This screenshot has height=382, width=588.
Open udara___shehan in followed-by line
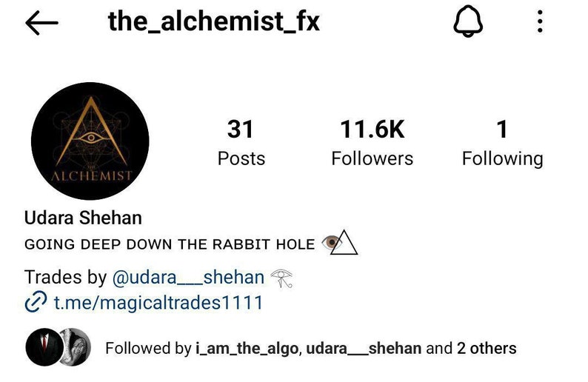click(364, 349)
